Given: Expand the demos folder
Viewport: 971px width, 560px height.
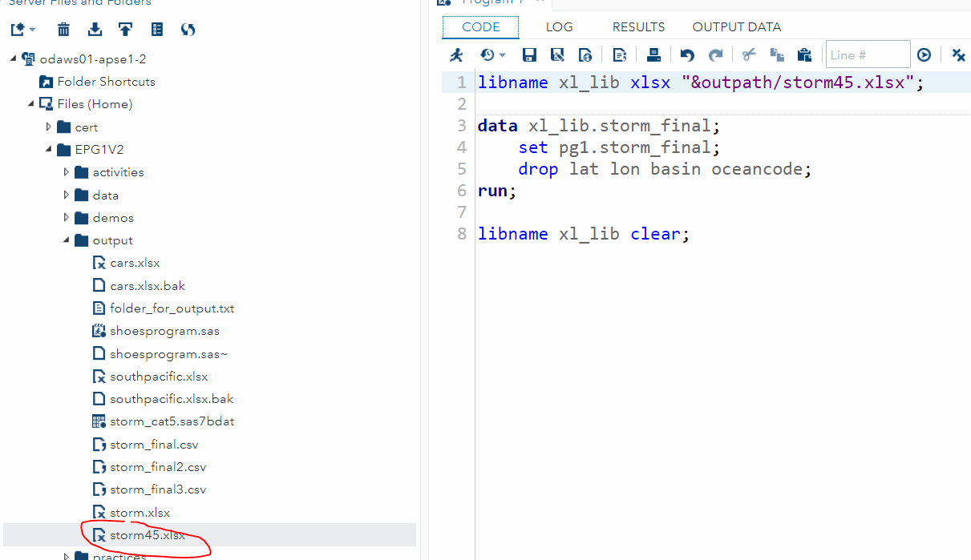Looking at the screenshot, I should [67, 217].
